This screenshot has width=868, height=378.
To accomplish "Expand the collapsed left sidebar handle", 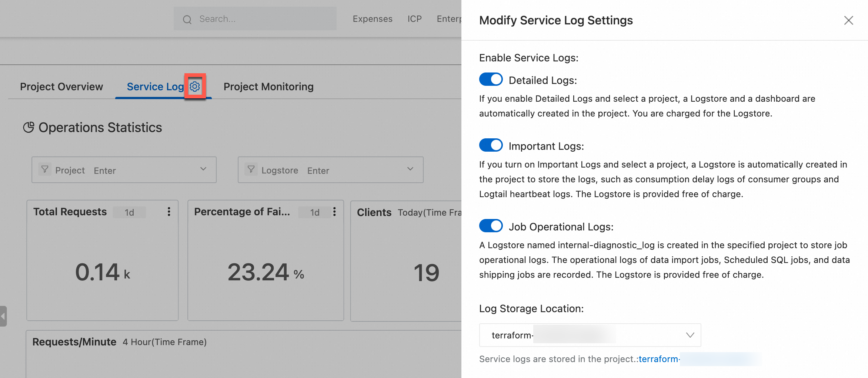I will (3, 316).
